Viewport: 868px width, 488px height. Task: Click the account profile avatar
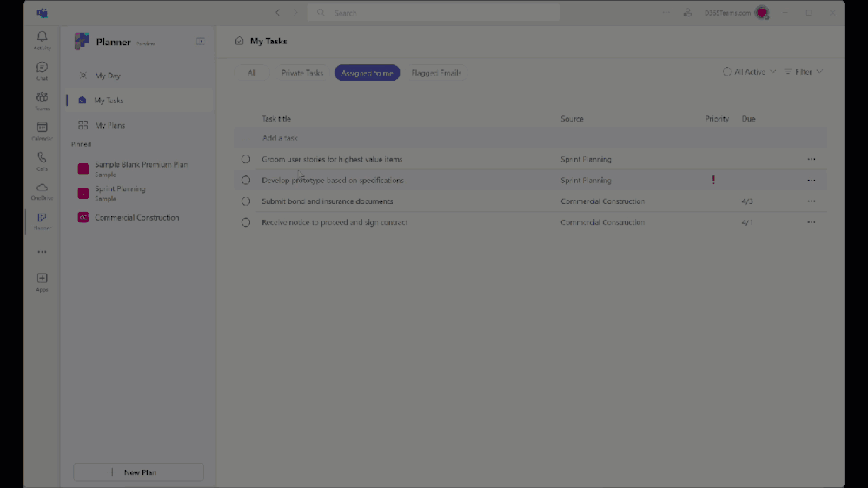tap(762, 13)
